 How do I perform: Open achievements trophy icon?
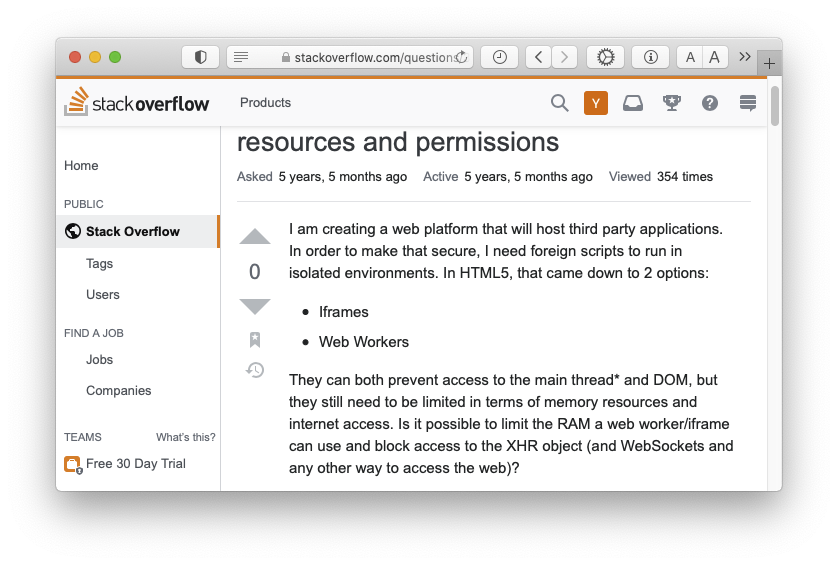point(672,103)
